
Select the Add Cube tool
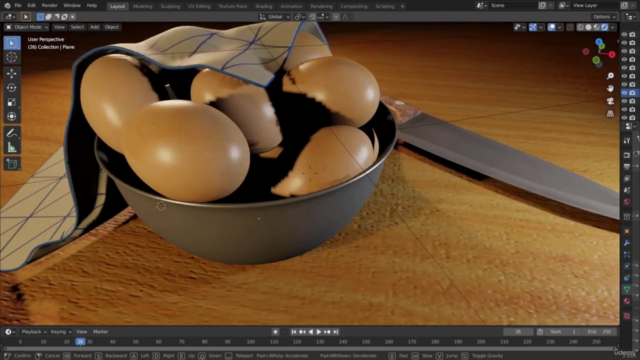(x=12, y=164)
